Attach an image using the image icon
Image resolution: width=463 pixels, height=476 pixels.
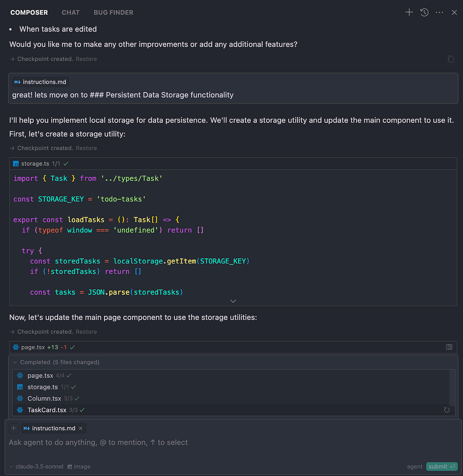tap(79, 466)
